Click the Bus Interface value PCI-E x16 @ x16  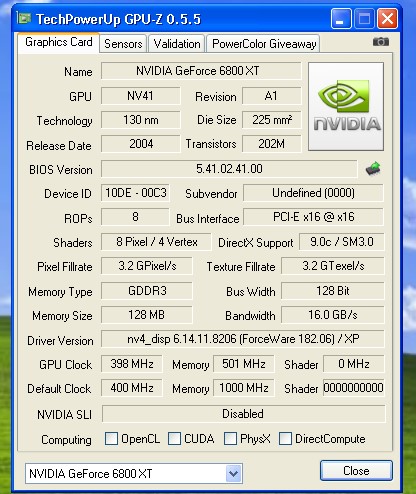313,217
